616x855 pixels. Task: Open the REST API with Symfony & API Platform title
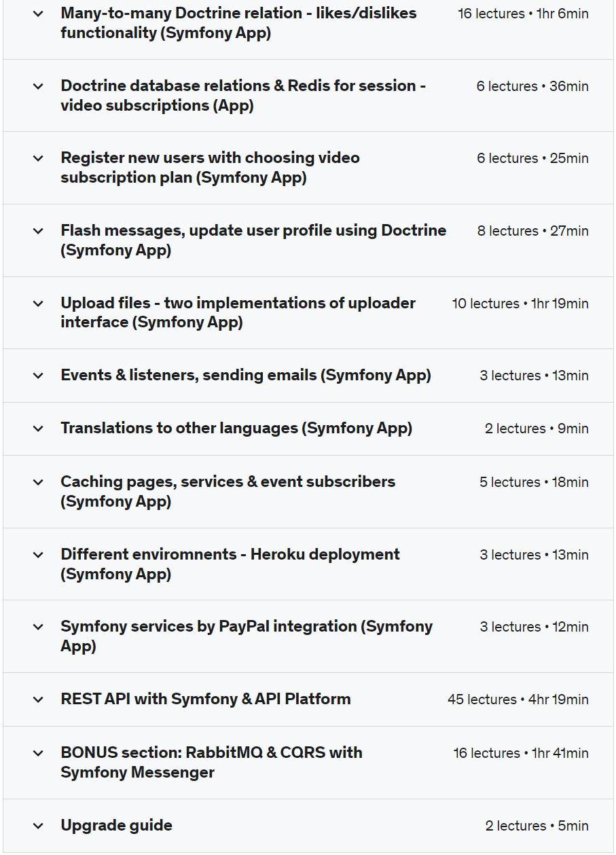(x=205, y=699)
